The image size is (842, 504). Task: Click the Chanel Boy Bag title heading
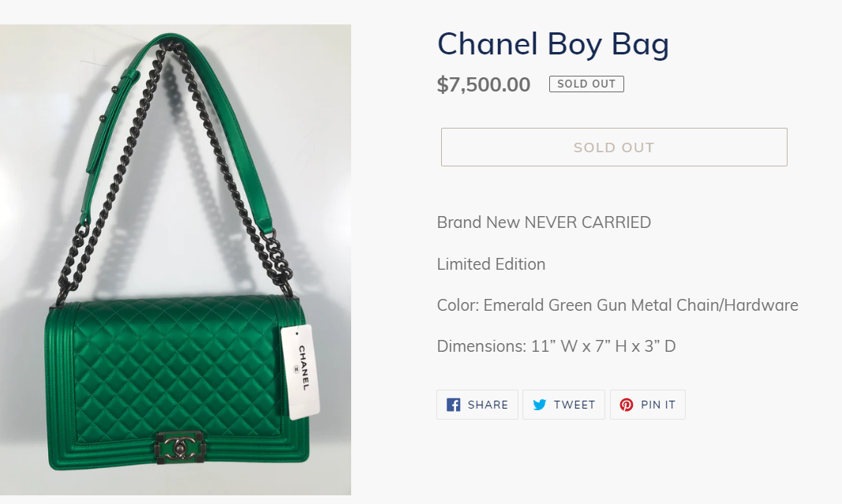click(553, 44)
